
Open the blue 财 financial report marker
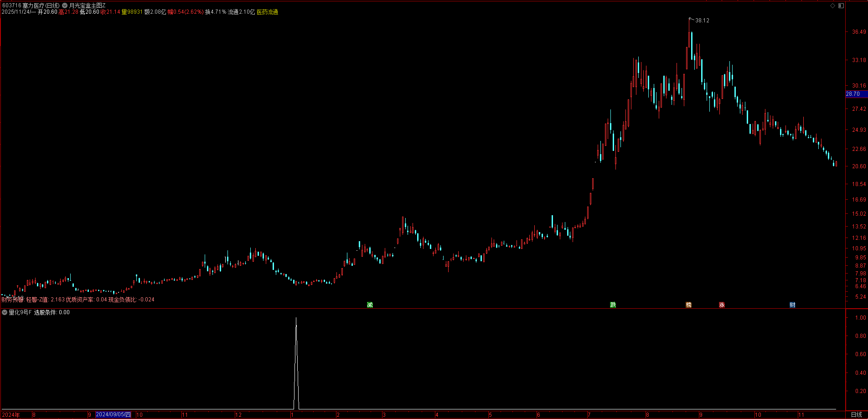click(792, 305)
